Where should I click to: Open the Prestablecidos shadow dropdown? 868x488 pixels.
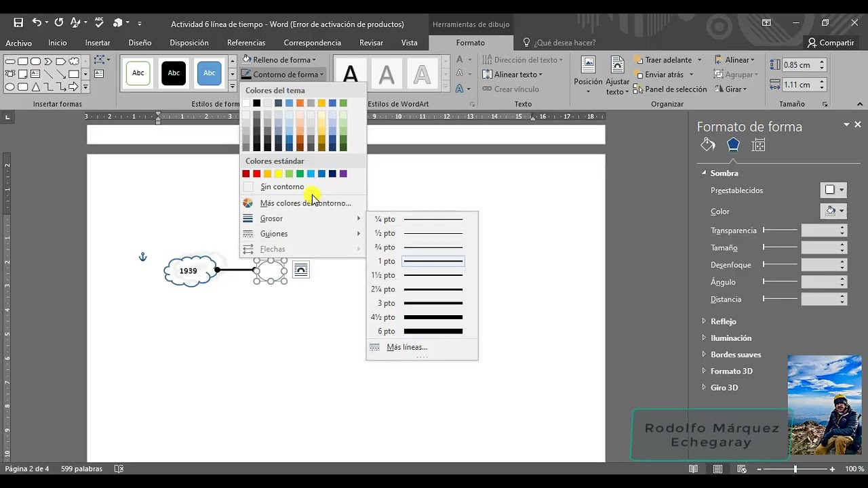[833, 190]
